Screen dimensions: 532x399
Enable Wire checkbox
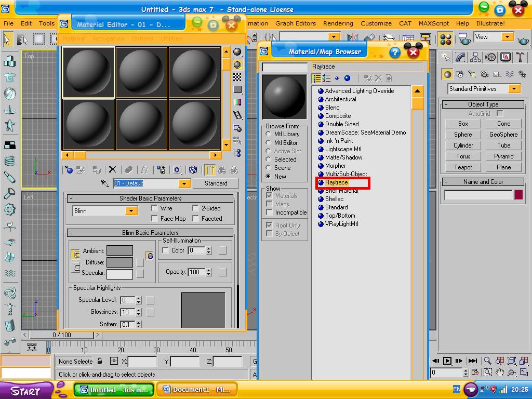point(154,208)
